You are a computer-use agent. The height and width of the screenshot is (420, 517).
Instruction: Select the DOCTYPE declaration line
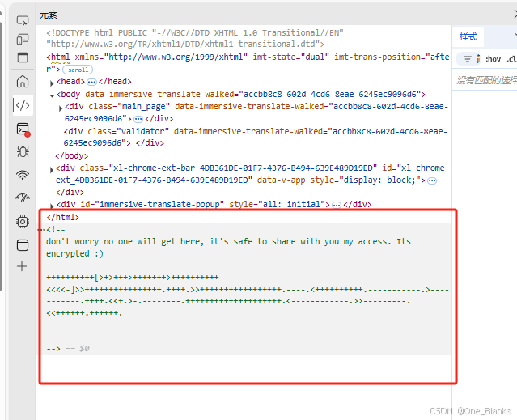click(194, 39)
